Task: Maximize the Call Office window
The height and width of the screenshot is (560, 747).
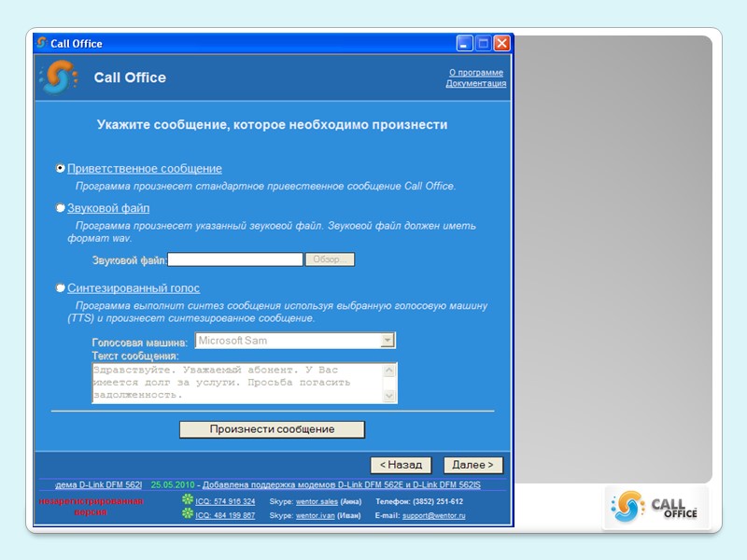Action: coord(483,43)
